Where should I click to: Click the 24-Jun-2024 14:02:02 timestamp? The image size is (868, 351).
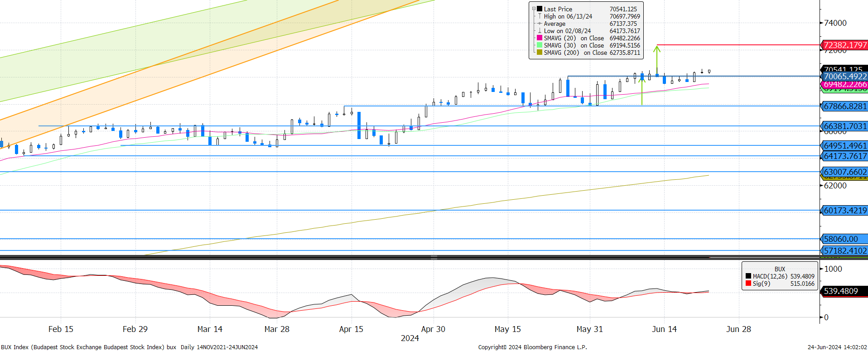837,347
